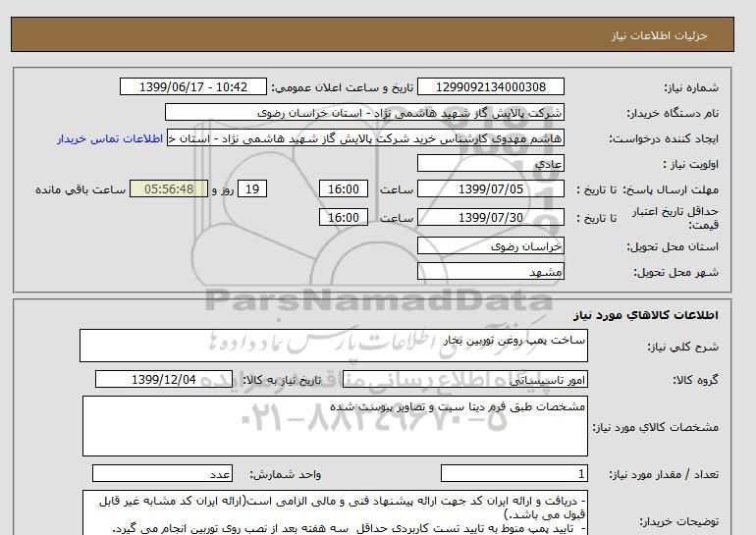Select the public announcement date field 1399/06/17
This screenshot has width=756, height=535.
point(191,87)
